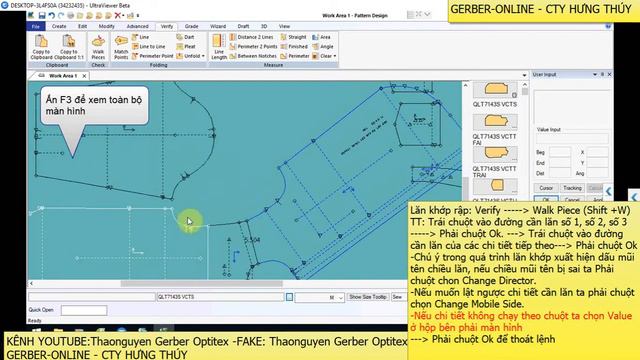Click the QLT7143S VCTS piece name field
The width and height of the screenshot is (640, 360).
click(220, 297)
